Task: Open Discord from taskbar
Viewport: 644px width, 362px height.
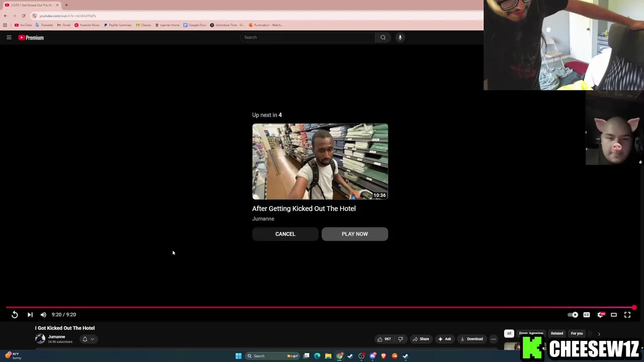Action: (372, 356)
